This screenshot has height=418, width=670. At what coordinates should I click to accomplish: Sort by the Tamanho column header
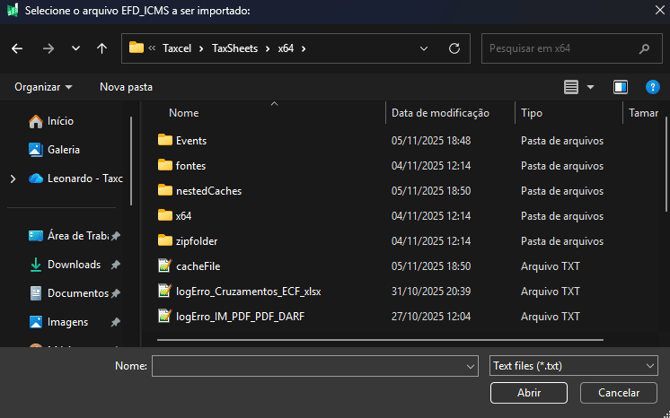643,113
